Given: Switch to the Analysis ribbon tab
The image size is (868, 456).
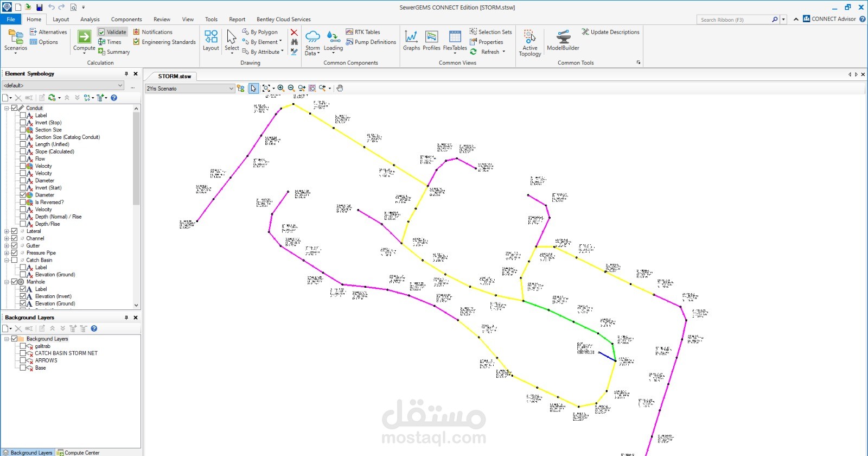Looking at the screenshot, I should pos(90,19).
